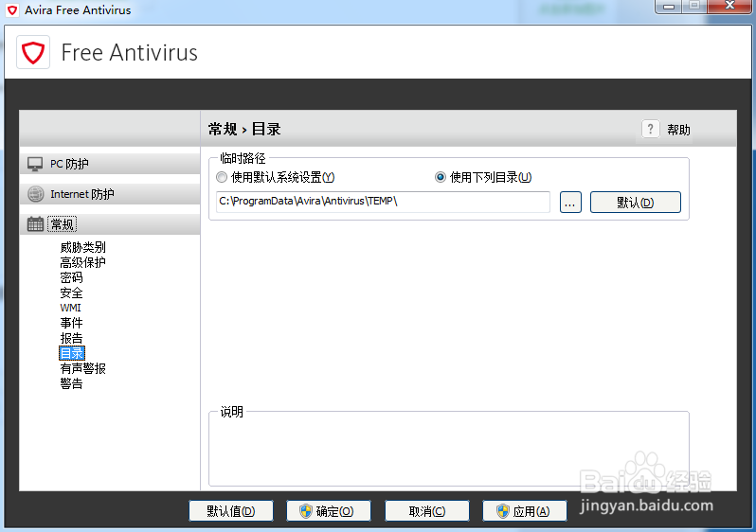Confirm with the 确定(O) button

pos(329,511)
